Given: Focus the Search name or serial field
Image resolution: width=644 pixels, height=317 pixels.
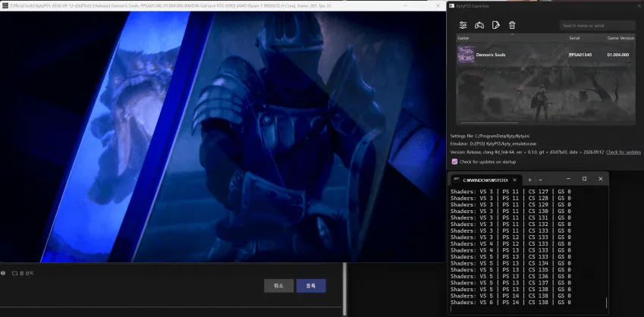Looking at the screenshot, I should tap(598, 26).
